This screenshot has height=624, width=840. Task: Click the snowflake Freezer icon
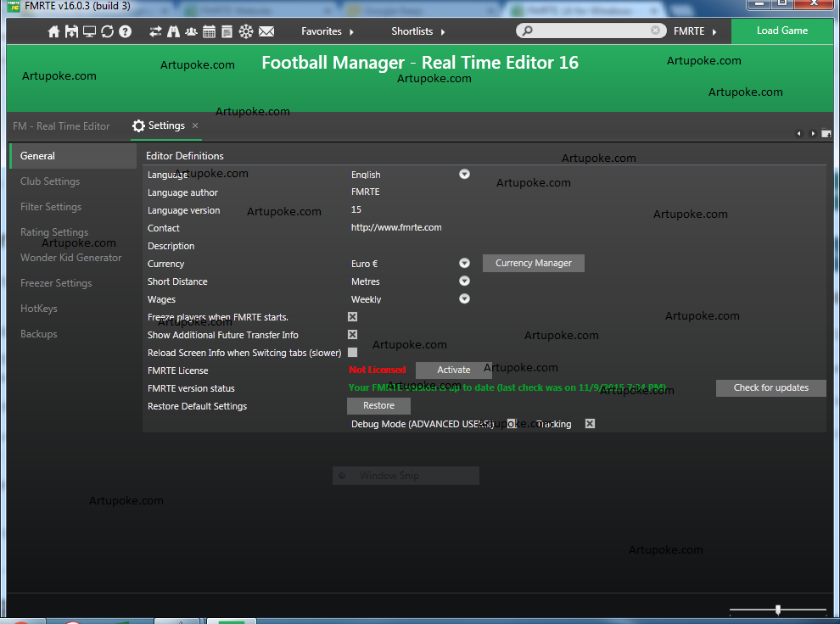[x=245, y=31]
